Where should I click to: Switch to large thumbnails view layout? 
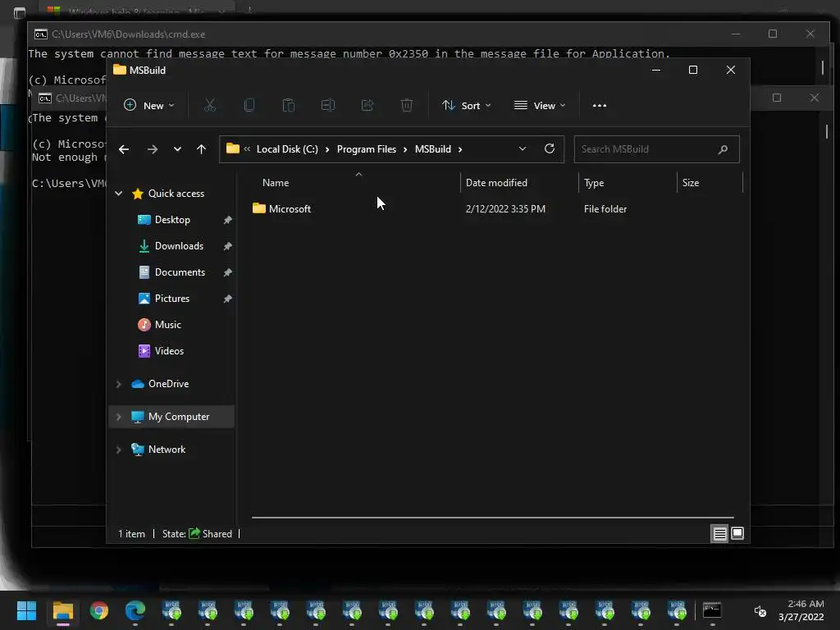tap(737, 533)
